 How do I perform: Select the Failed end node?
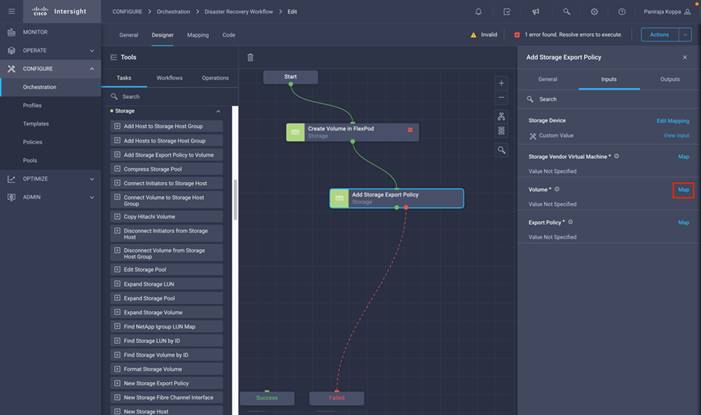pyautogui.click(x=337, y=398)
